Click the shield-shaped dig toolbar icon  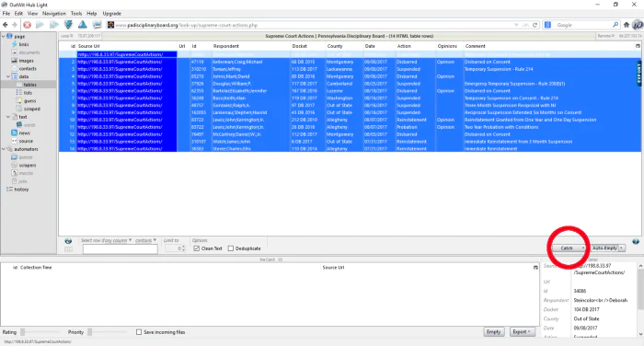point(68,25)
